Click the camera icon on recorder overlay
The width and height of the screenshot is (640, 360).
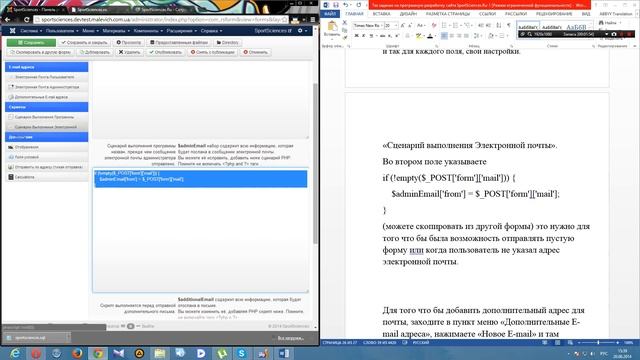click(614, 34)
